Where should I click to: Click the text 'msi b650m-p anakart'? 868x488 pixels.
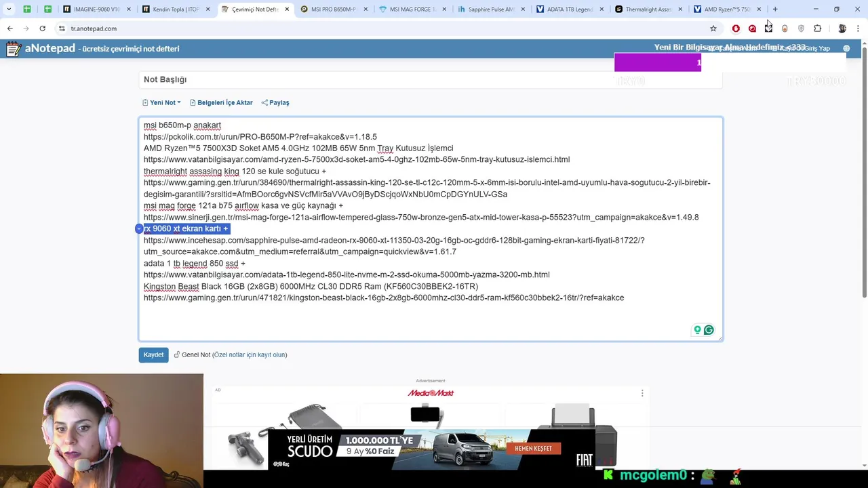[182, 125]
